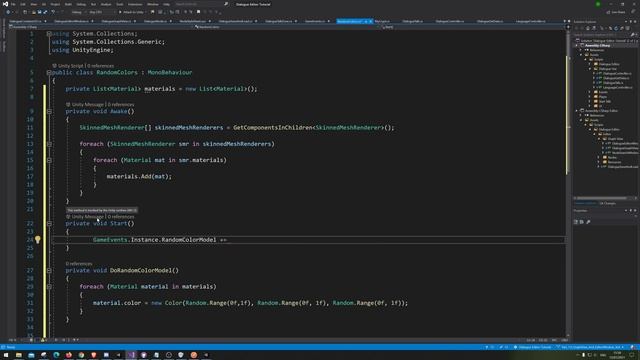Collapse the DoRandomColorModel() method block
Viewport: 640px width, 360px height.
tap(49, 270)
